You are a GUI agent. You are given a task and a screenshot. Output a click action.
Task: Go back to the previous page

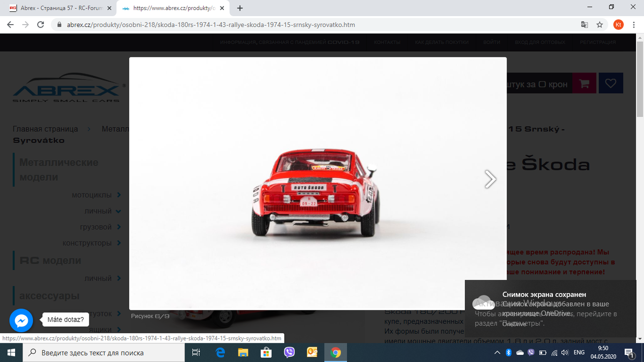[x=10, y=25]
